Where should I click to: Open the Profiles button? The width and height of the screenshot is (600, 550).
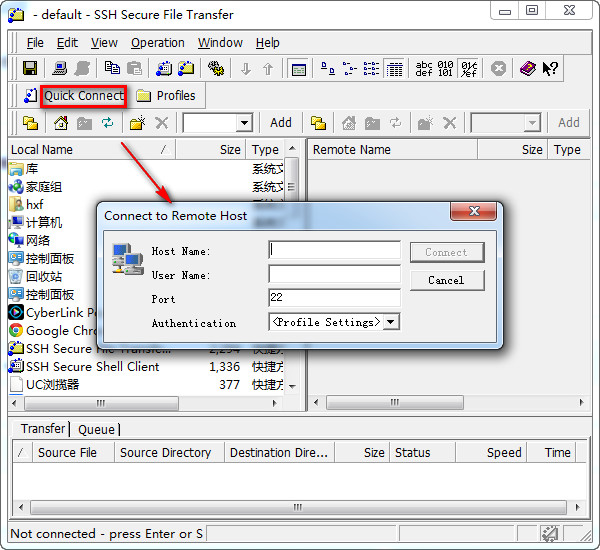[166, 96]
